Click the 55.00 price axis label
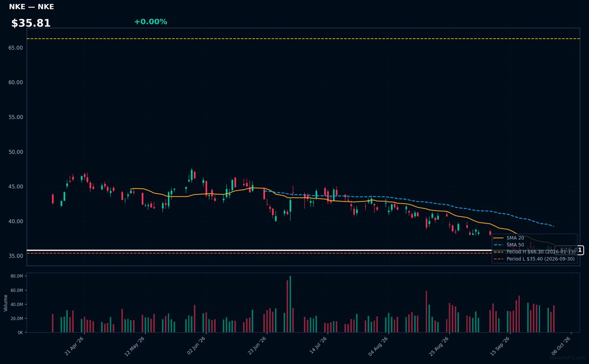This screenshot has width=589, height=364. pyautogui.click(x=16, y=117)
